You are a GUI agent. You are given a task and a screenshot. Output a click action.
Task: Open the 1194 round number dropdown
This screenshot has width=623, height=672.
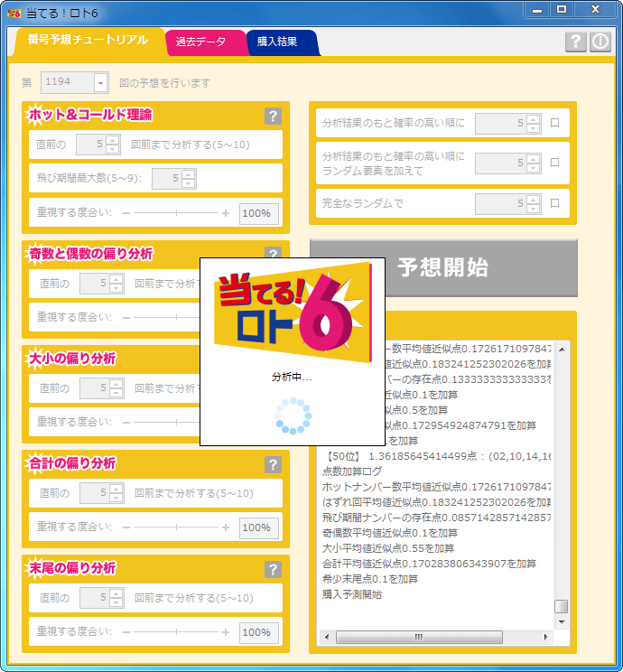click(101, 83)
